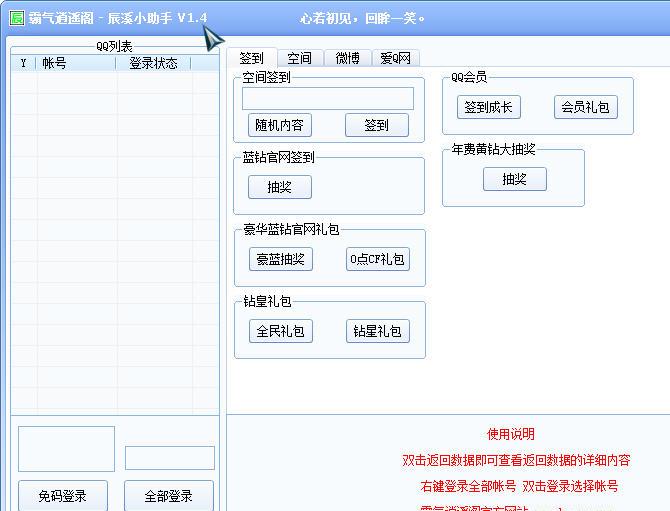Click the 签到 button under 空间签到
The width and height of the screenshot is (670, 511).
[376, 125]
